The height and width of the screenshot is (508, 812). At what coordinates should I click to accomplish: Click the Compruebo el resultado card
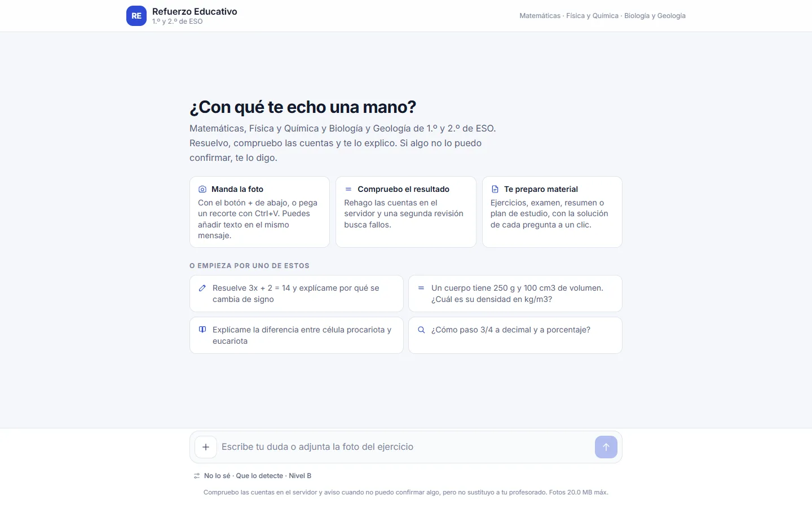406,212
